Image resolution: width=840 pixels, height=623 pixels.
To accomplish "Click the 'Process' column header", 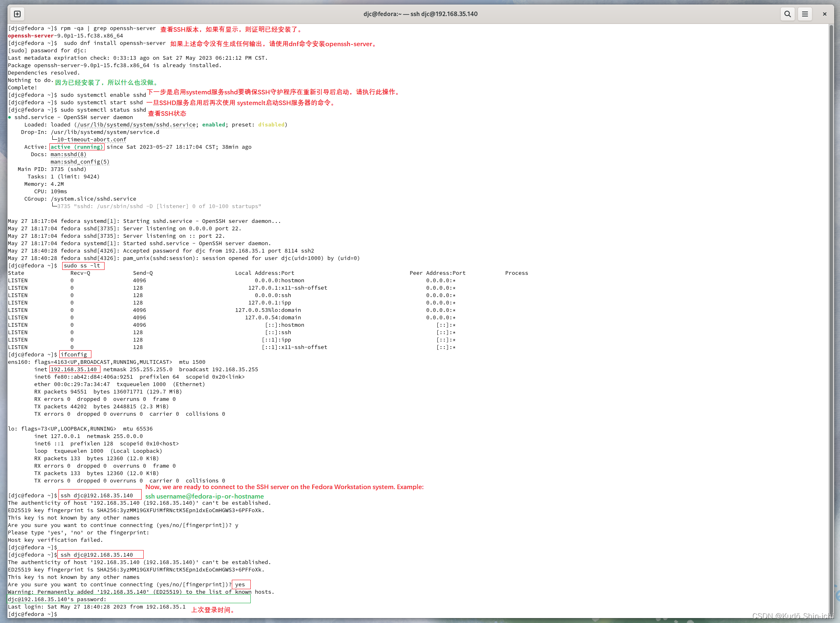I will click(517, 273).
